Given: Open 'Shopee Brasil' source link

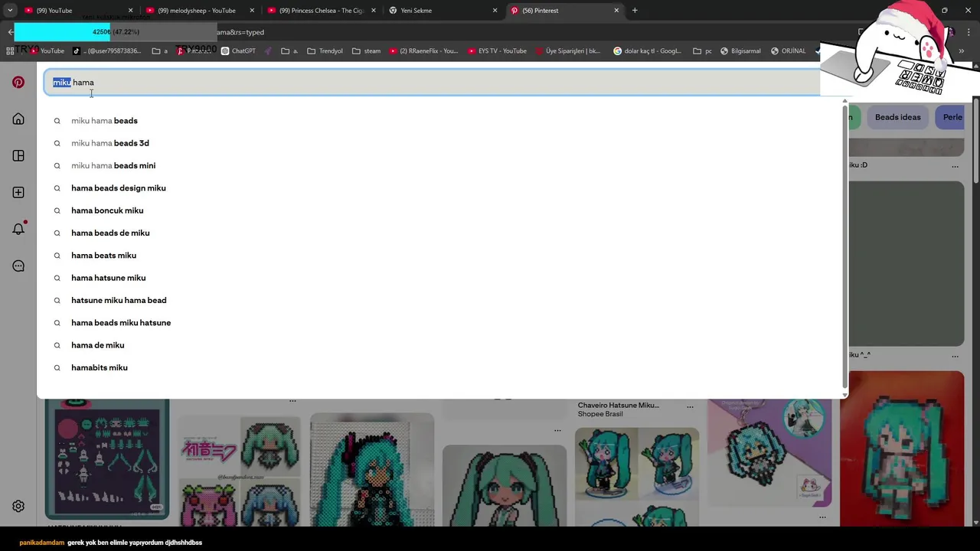Looking at the screenshot, I should (600, 414).
